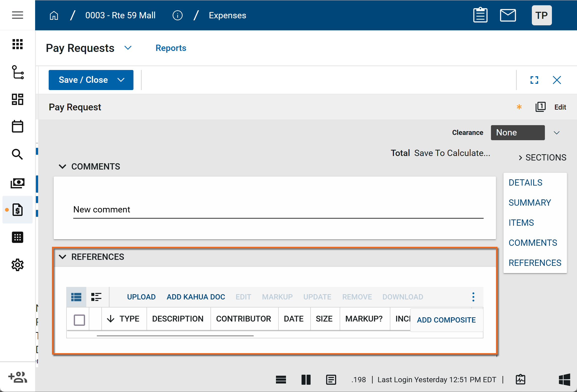Click the UPLOAD button in References
This screenshot has width=577, height=392.
pos(141,297)
